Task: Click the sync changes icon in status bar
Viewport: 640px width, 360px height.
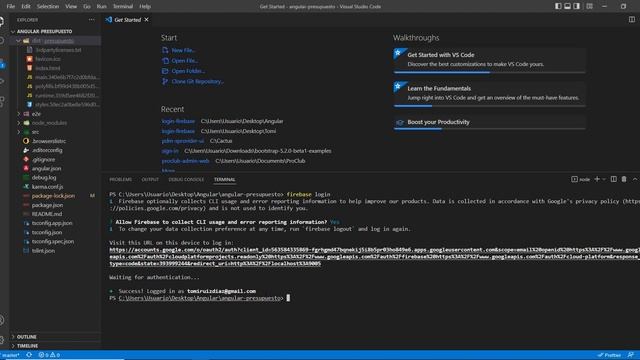Action: coord(29,355)
